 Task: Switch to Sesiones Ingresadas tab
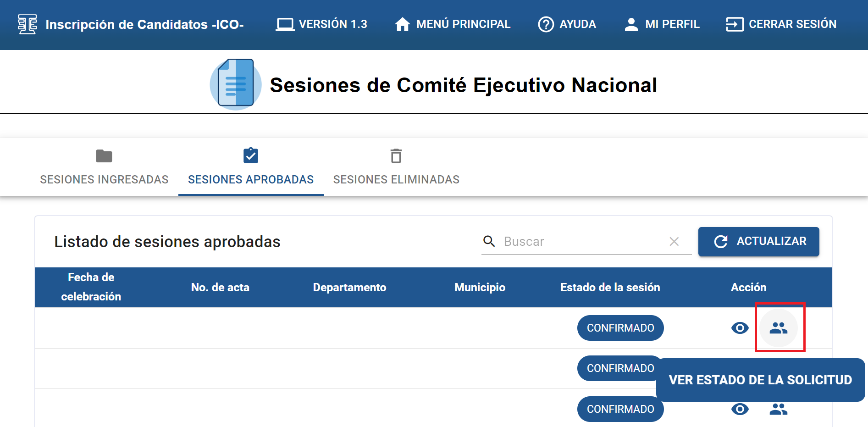click(104, 167)
